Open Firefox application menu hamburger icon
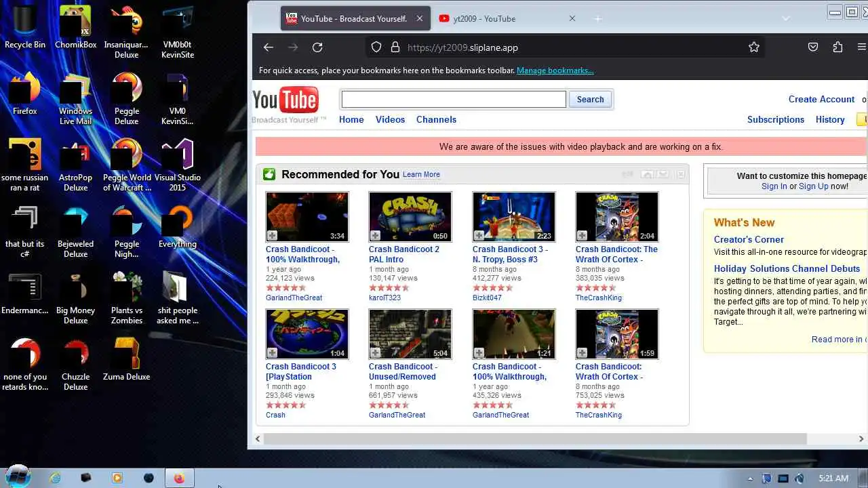 click(x=862, y=47)
